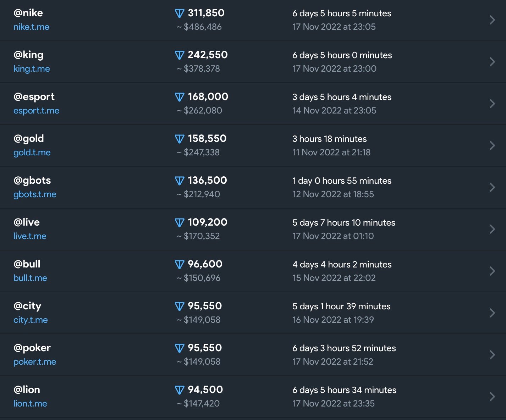The height and width of the screenshot is (420, 506).
Task: Click the TON icon beside 158,550
Action: (180, 139)
